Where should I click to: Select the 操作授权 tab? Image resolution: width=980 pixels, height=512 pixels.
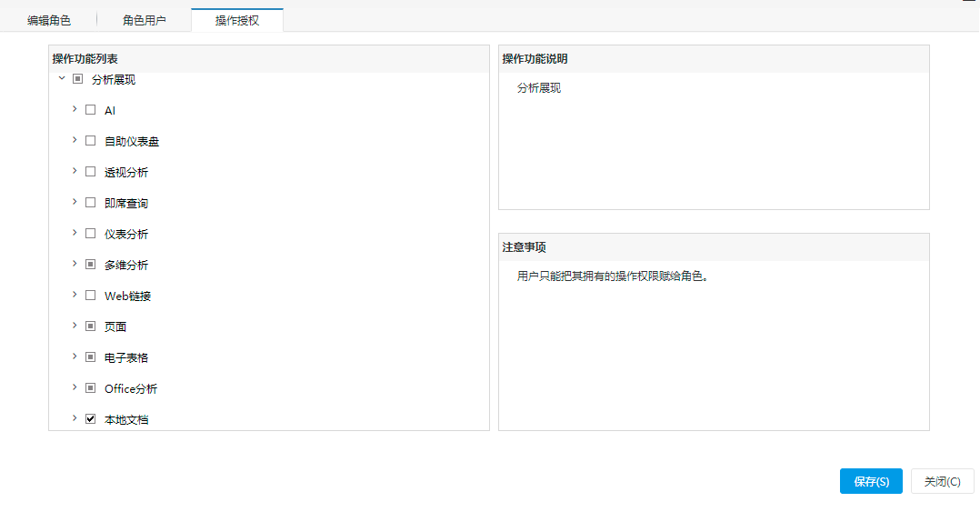point(237,21)
